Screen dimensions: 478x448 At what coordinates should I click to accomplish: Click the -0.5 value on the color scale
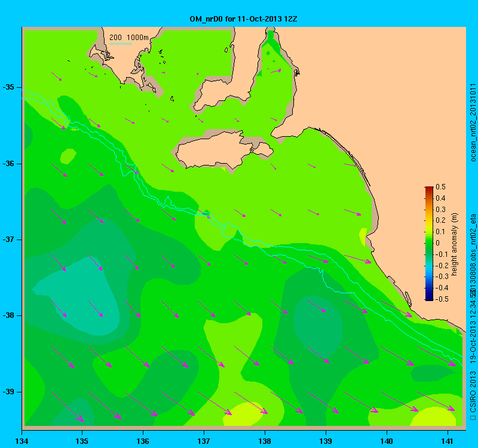tap(442, 299)
